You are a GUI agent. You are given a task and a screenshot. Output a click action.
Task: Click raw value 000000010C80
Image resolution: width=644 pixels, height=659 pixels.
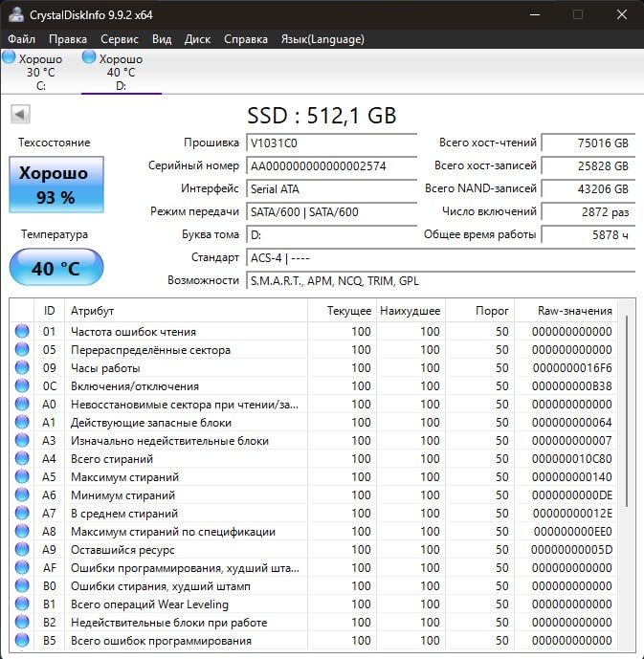pyautogui.click(x=571, y=459)
